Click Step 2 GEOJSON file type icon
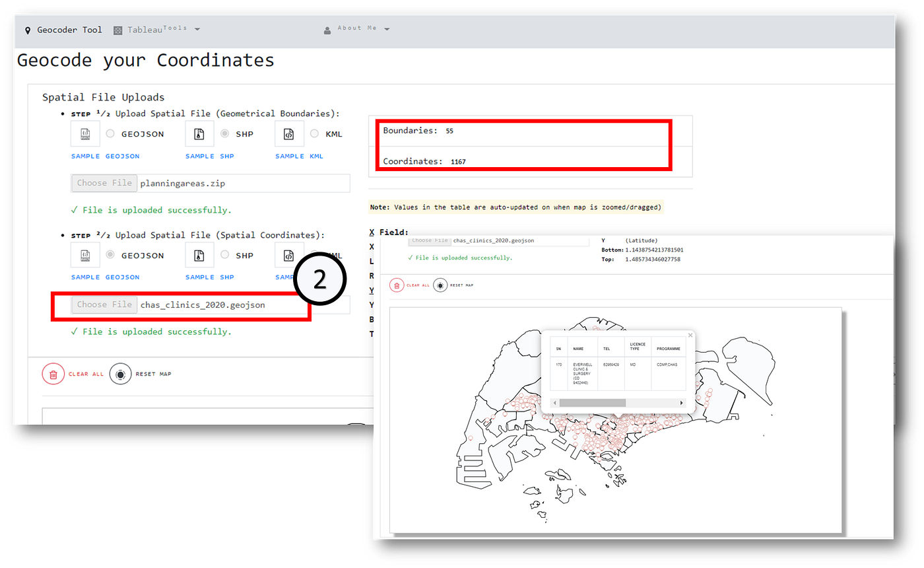Screen dimensions: 924x568 [85, 255]
